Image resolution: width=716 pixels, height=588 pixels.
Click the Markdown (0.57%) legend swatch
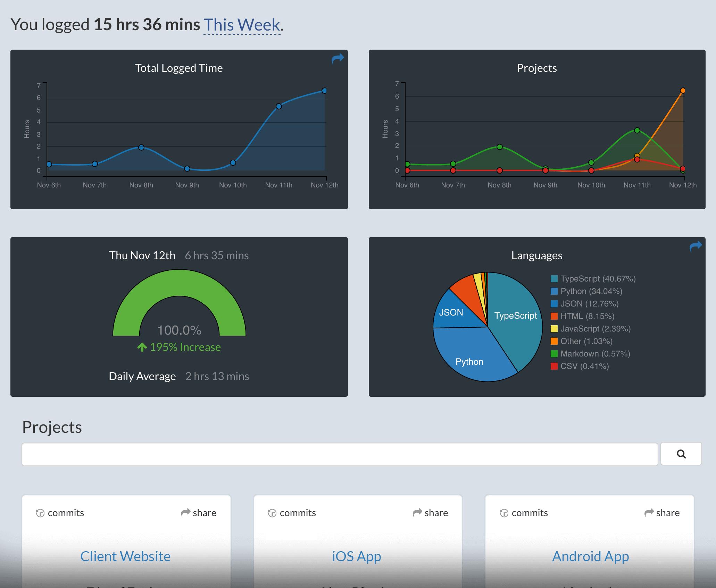point(554,354)
